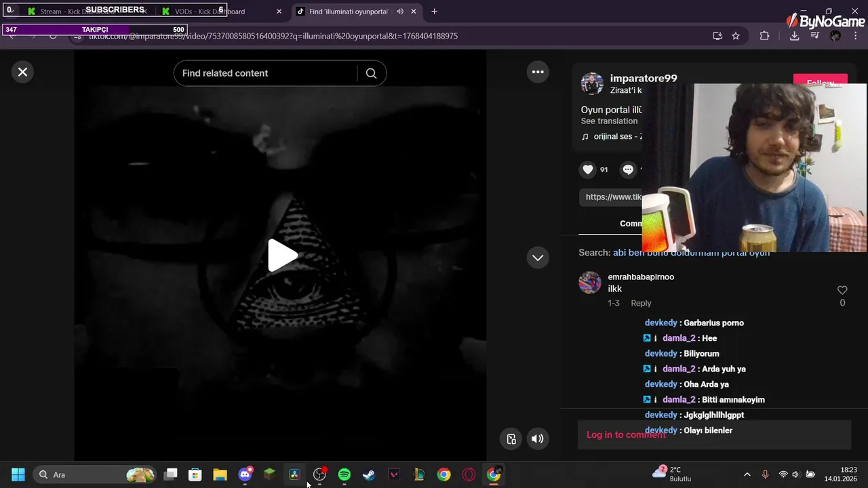The width and height of the screenshot is (868, 488).
Task: Toggle the auto-scroll icon beside volume
Action: (x=511, y=439)
